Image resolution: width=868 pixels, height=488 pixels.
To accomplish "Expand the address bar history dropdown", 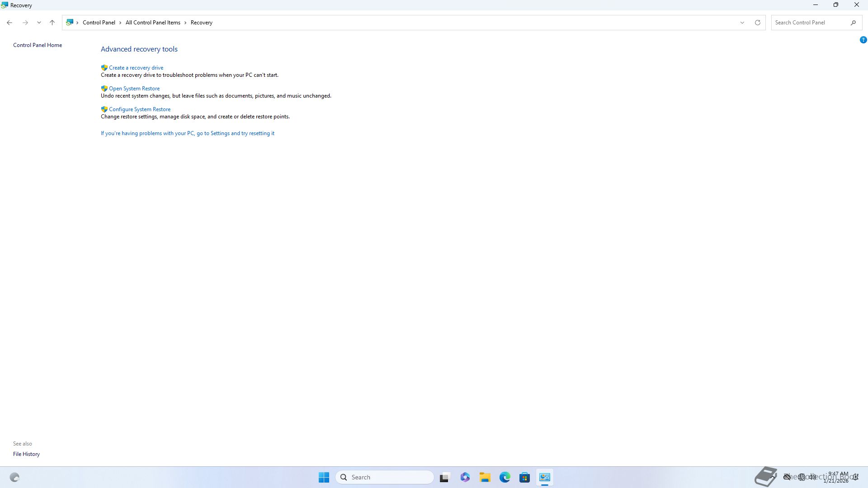I will (742, 23).
